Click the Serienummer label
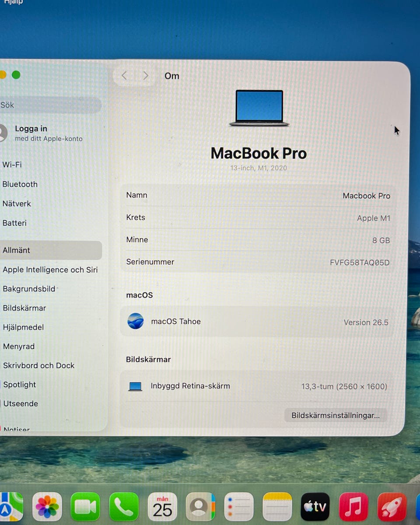Image resolution: width=420 pixels, height=525 pixels. pyautogui.click(x=150, y=262)
